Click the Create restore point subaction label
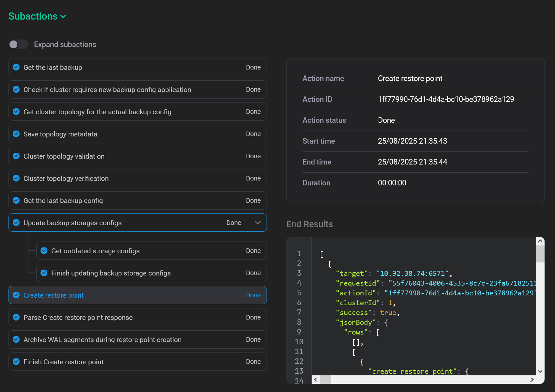Screen dimensions: 555x392 [54, 295]
